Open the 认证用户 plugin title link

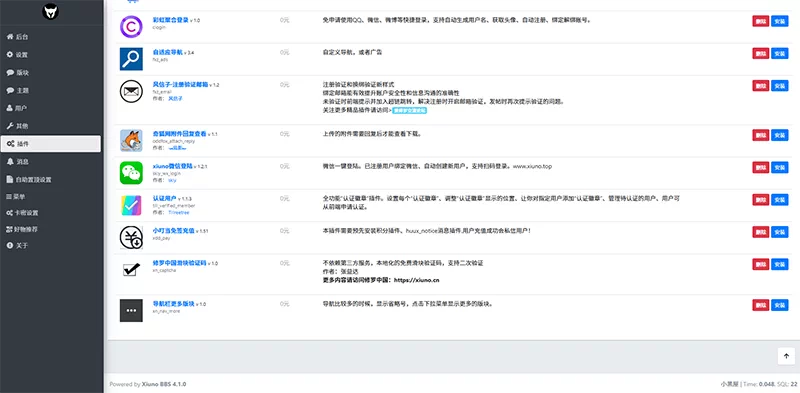tap(164, 198)
